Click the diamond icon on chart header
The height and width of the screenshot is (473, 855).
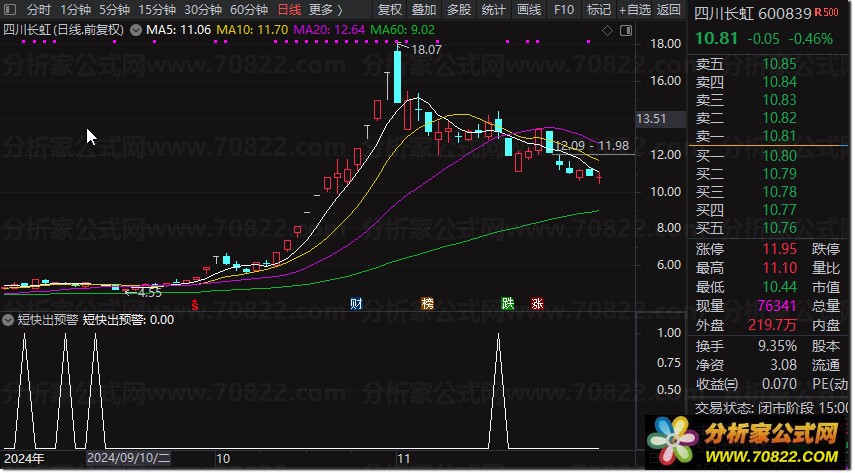[x=607, y=31]
